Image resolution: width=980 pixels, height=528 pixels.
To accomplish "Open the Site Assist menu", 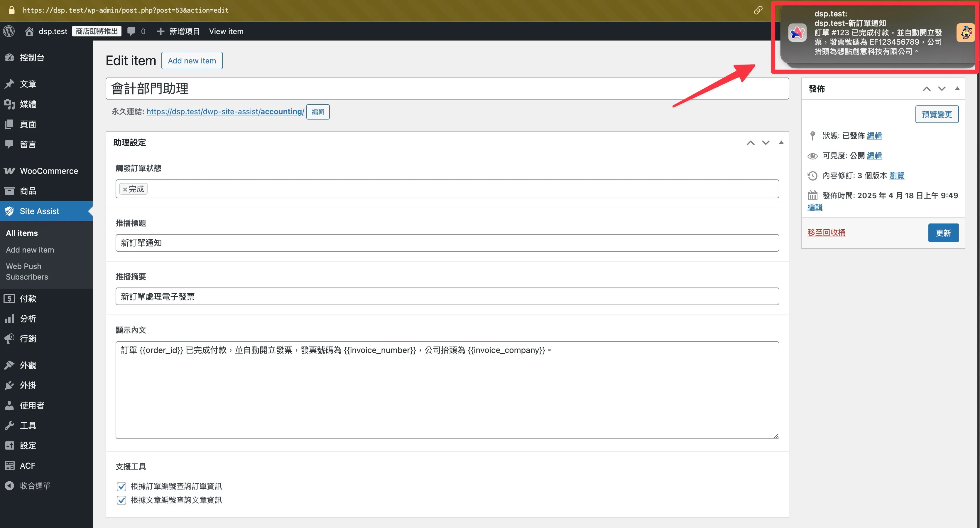I will pos(40,211).
